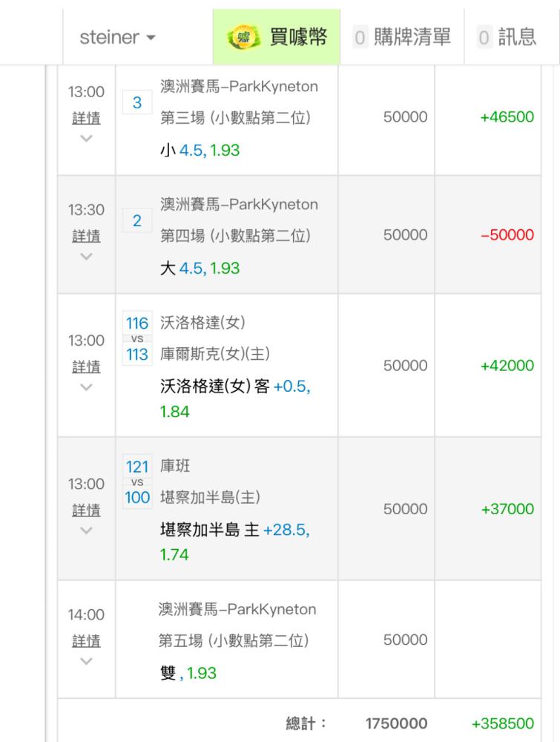Click 詳情 link for 庫班 match

[x=86, y=510]
